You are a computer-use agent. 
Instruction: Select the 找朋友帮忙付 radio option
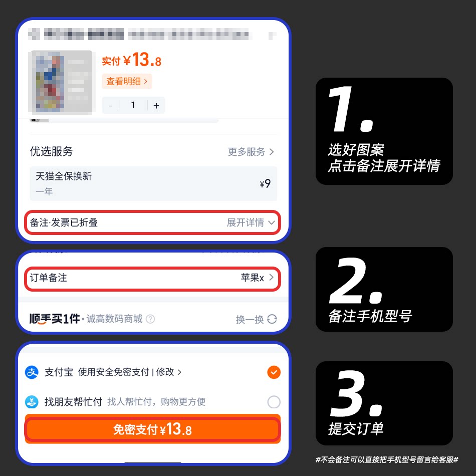[274, 402]
